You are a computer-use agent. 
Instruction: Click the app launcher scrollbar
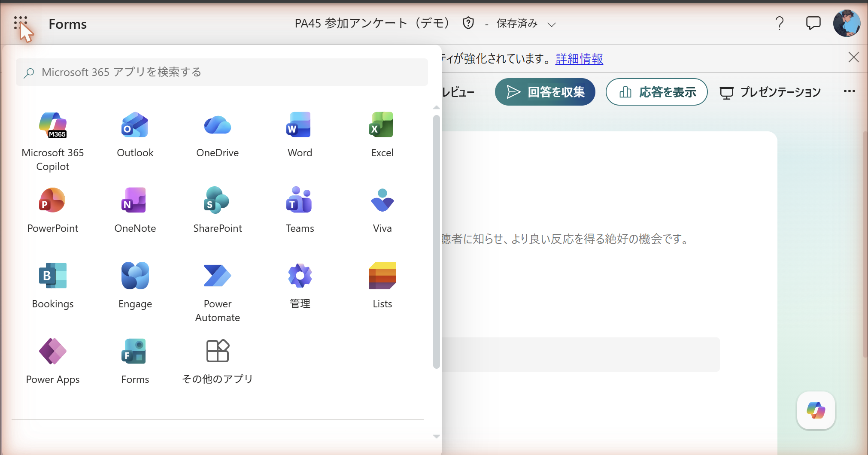click(437, 242)
